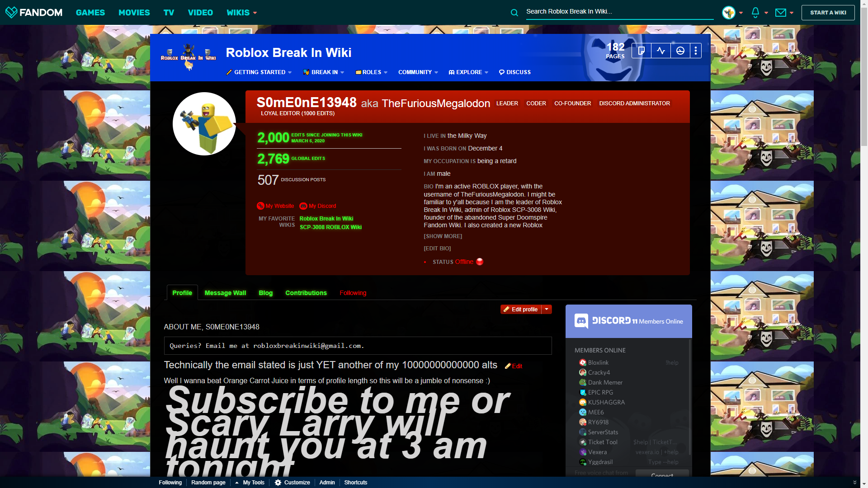868x488 pixels.
Task: Open the messages envelope icon
Action: point(781,13)
